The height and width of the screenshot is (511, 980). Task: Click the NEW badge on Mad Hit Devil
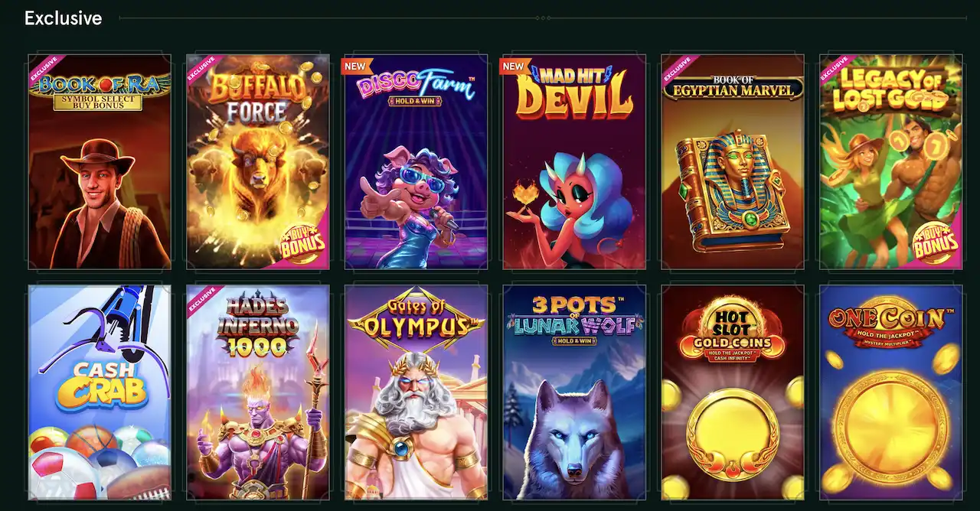[514, 66]
